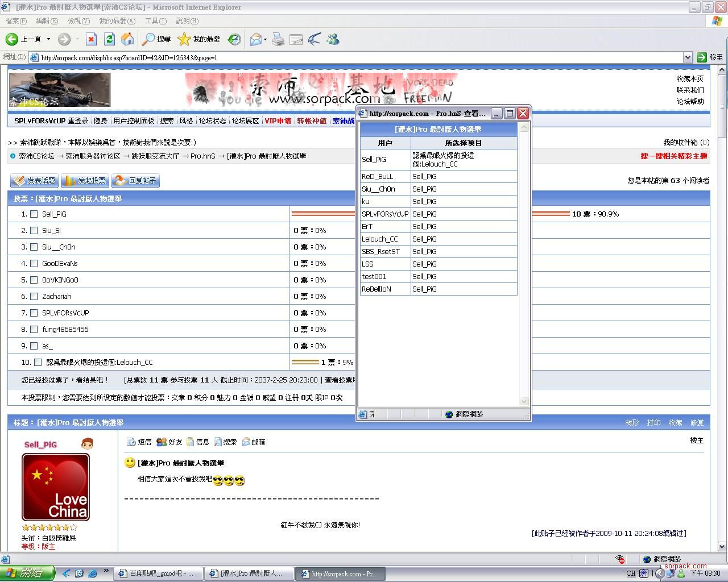The width and height of the screenshot is (728, 582).
Task: Click the IE Home toolbar icon
Action: coord(128,39)
